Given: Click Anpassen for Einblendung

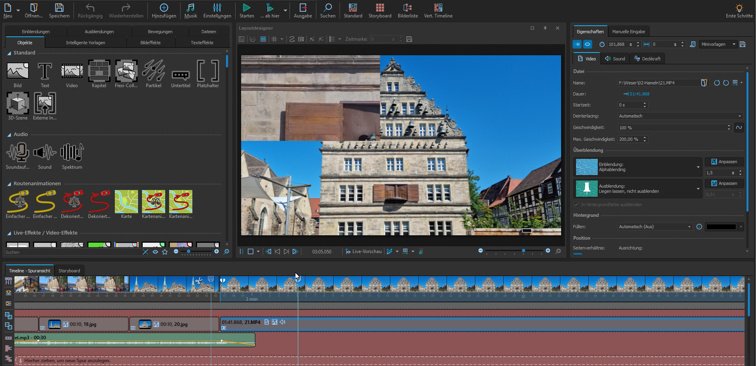Looking at the screenshot, I should click(724, 162).
